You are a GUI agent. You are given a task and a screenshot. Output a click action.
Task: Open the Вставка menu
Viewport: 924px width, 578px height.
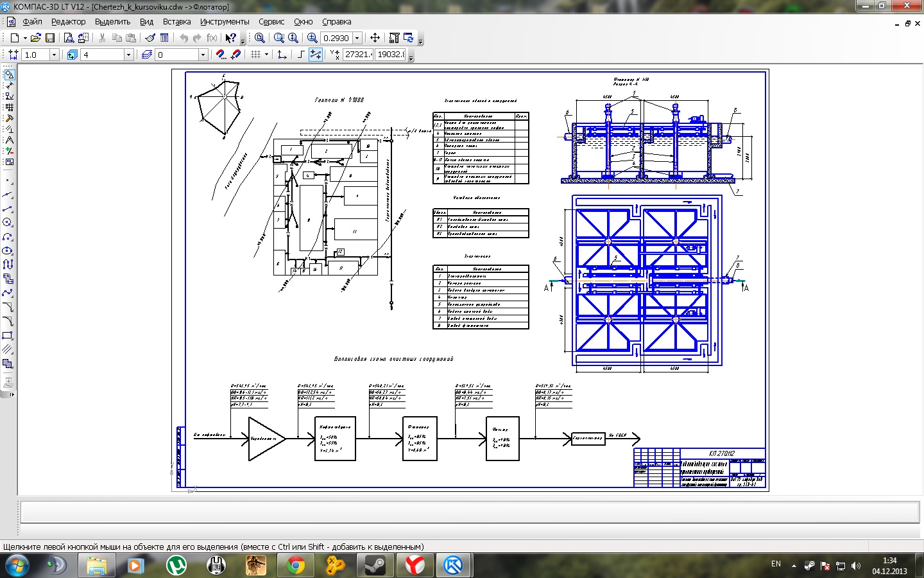pos(176,22)
